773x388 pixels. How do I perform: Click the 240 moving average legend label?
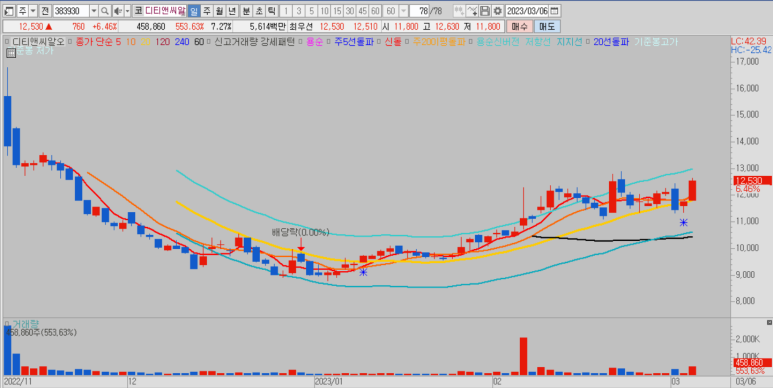(x=182, y=42)
